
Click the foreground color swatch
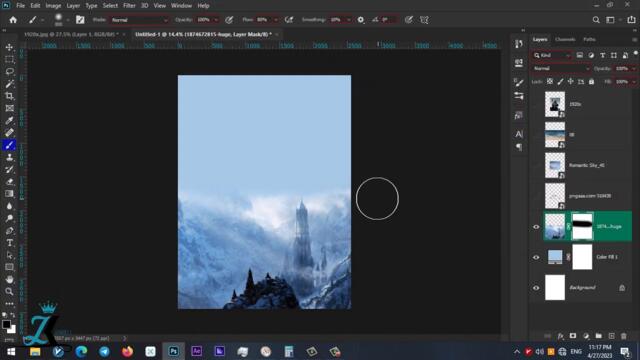6,324
